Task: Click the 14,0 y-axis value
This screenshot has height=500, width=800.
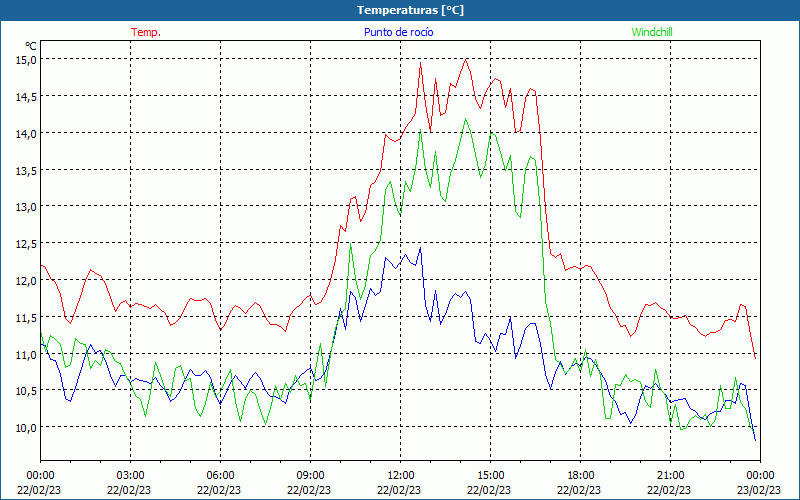Action: [26, 133]
